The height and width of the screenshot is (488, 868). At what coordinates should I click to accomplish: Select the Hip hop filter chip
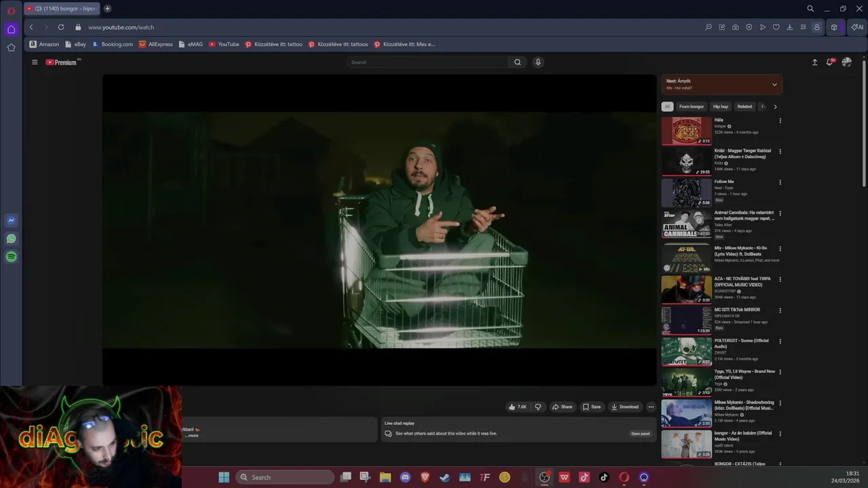[720, 106]
